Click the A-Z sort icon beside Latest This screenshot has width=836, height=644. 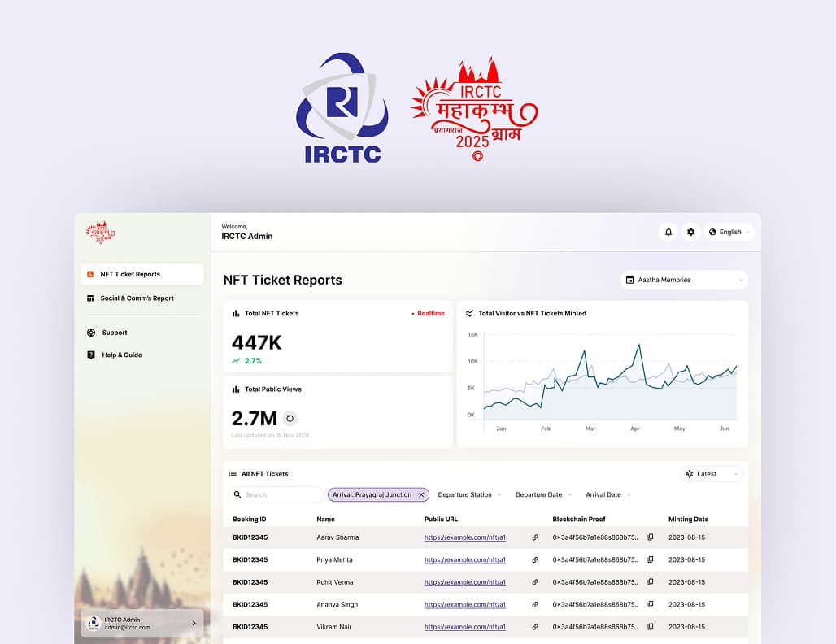689,474
